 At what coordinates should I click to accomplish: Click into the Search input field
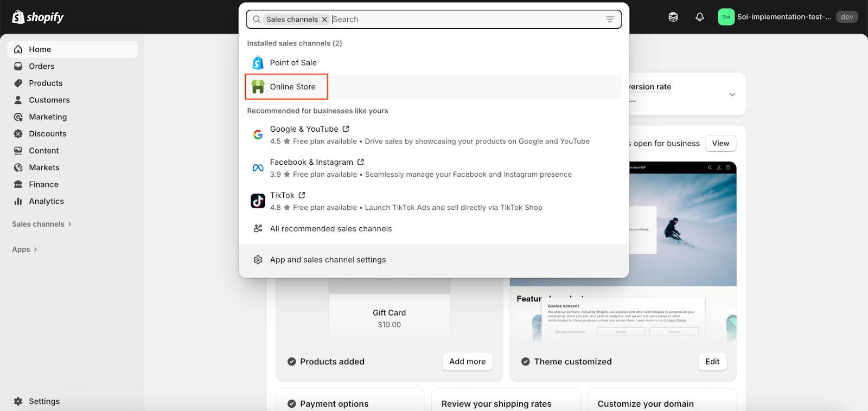coord(467,20)
